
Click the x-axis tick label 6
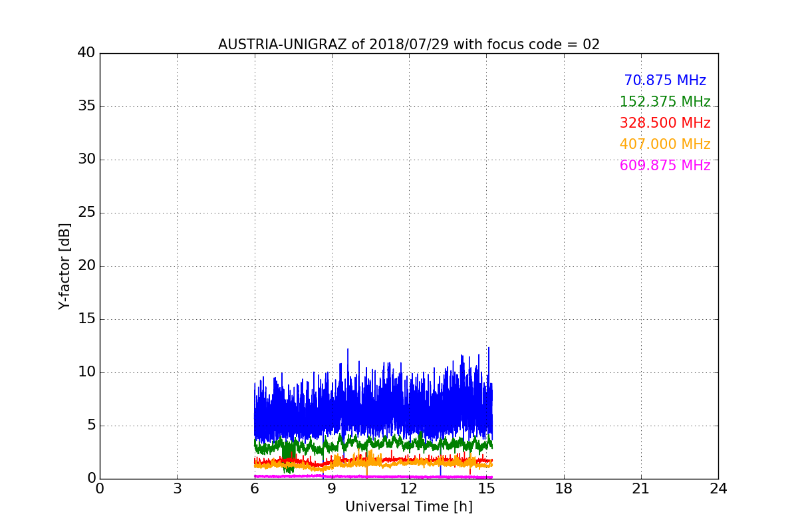click(x=255, y=489)
